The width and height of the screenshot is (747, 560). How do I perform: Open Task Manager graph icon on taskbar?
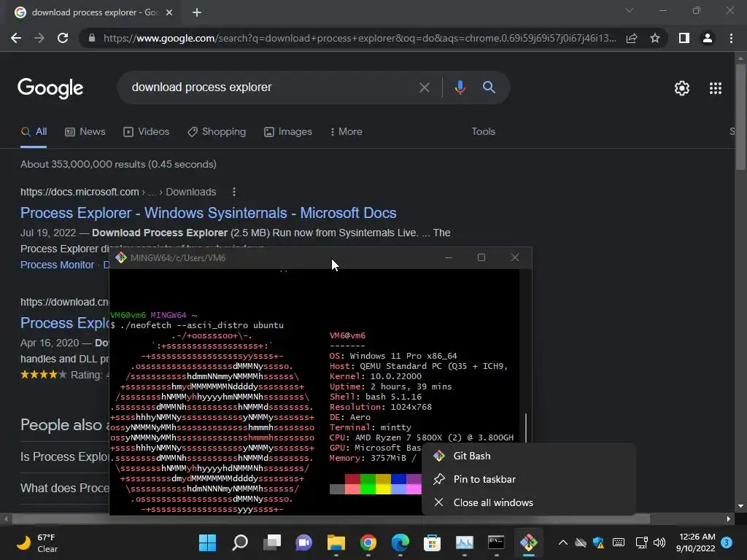pos(465,542)
